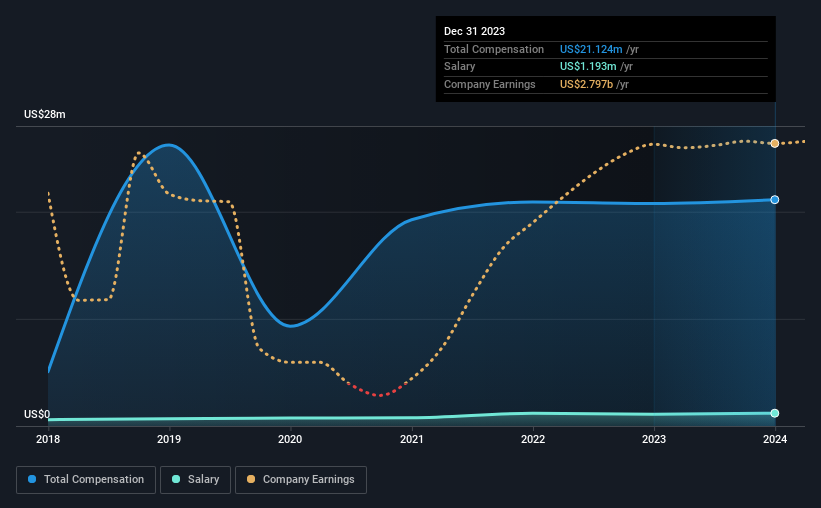821x508 pixels.
Task: Click the blue Total Compensation data point marker
Action: pyautogui.click(x=774, y=200)
